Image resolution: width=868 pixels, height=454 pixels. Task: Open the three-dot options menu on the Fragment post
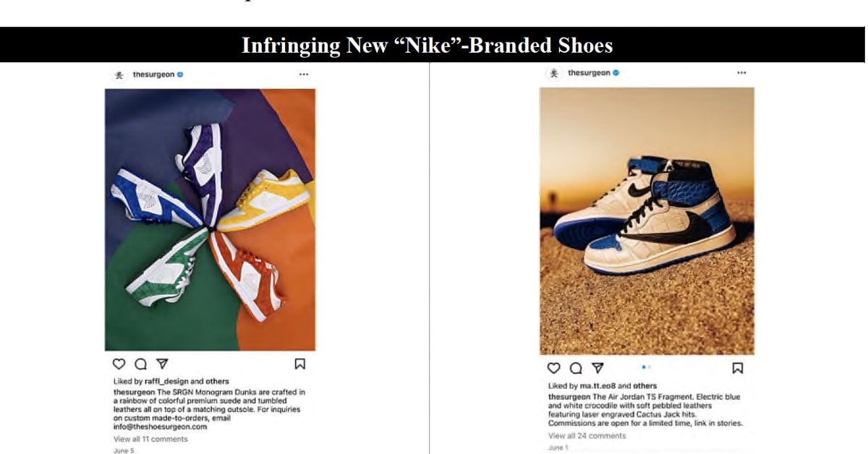point(741,72)
